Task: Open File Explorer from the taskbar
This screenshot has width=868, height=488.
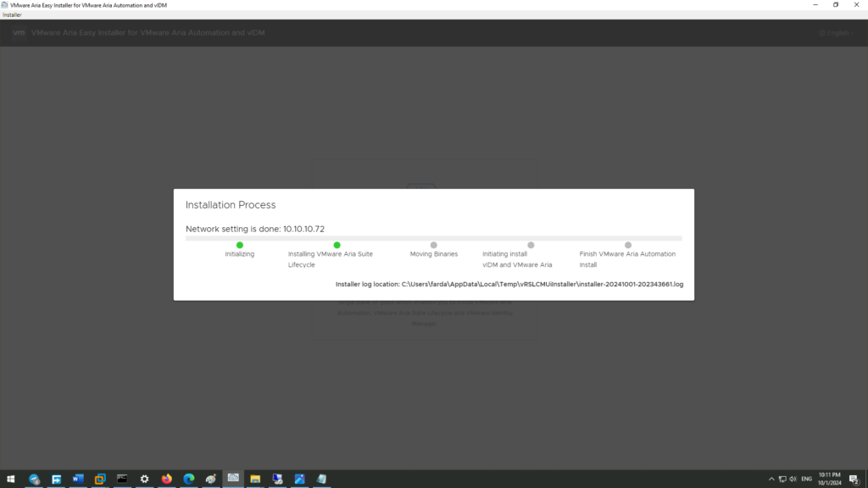Action: [255, 480]
